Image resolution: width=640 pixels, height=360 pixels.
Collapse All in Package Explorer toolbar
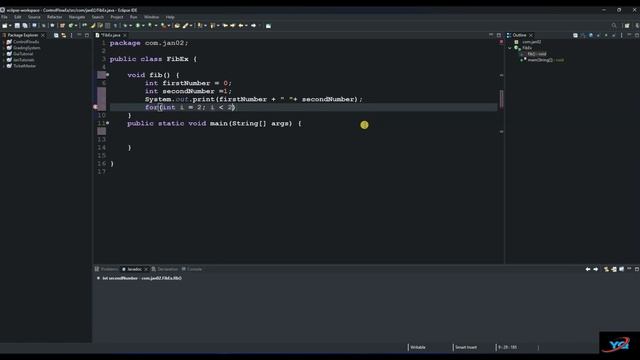tap(56, 36)
